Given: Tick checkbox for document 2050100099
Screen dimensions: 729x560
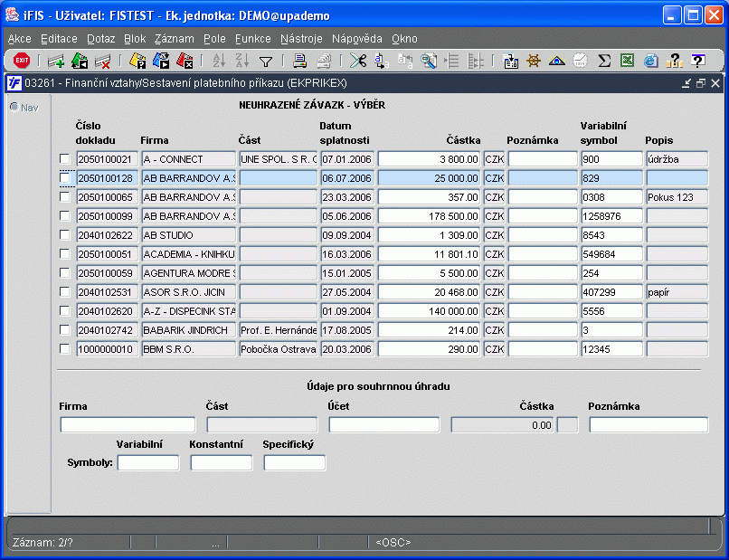Looking at the screenshot, I should click(64, 216).
